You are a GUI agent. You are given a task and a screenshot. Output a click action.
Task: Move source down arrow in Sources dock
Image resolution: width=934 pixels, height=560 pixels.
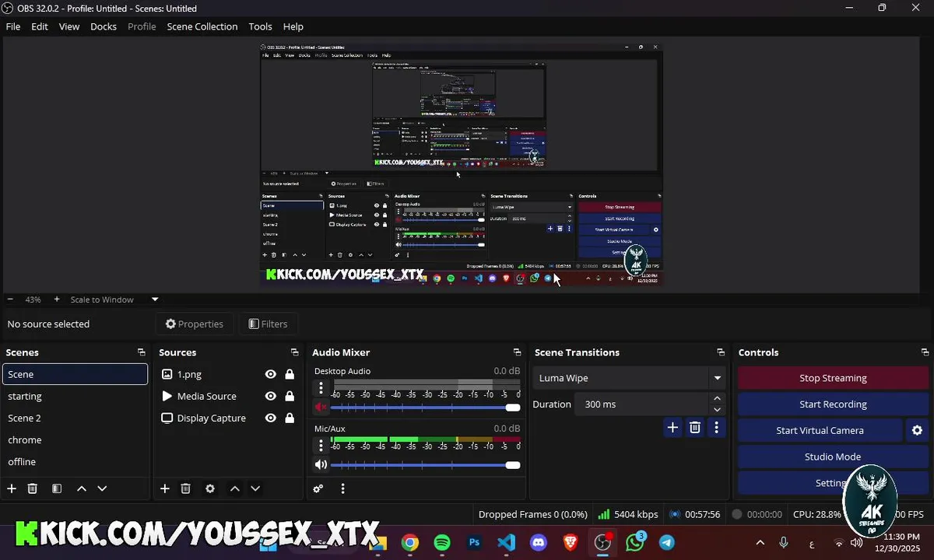[x=255, y=488]
